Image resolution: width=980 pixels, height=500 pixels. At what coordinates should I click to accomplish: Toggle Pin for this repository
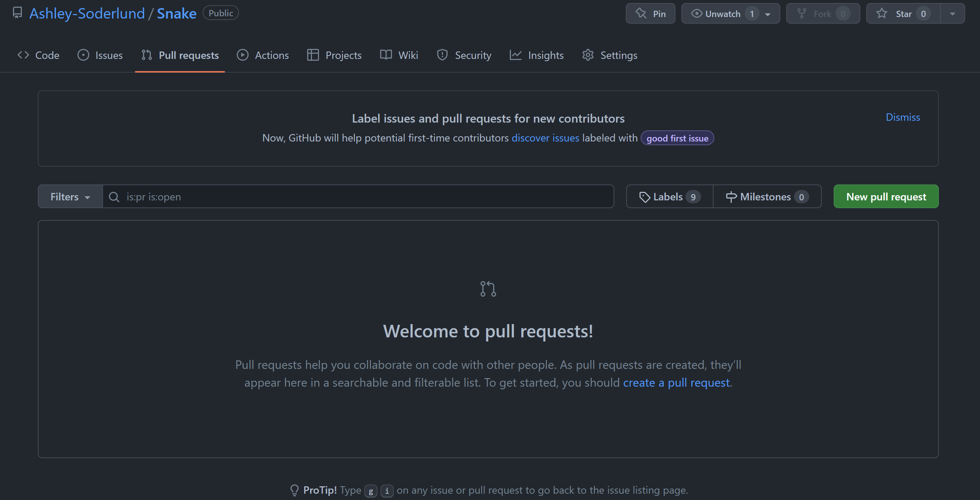(650, 13)
